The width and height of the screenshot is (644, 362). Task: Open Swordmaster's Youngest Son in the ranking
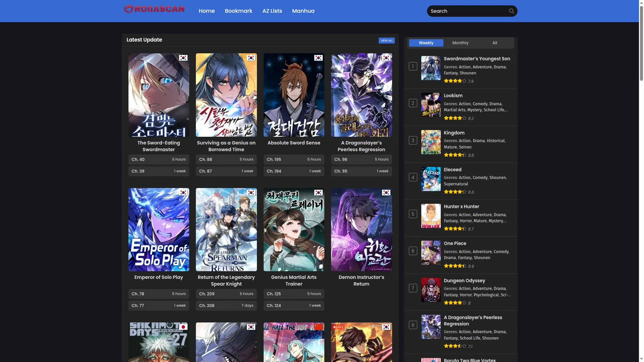(477, 59)
